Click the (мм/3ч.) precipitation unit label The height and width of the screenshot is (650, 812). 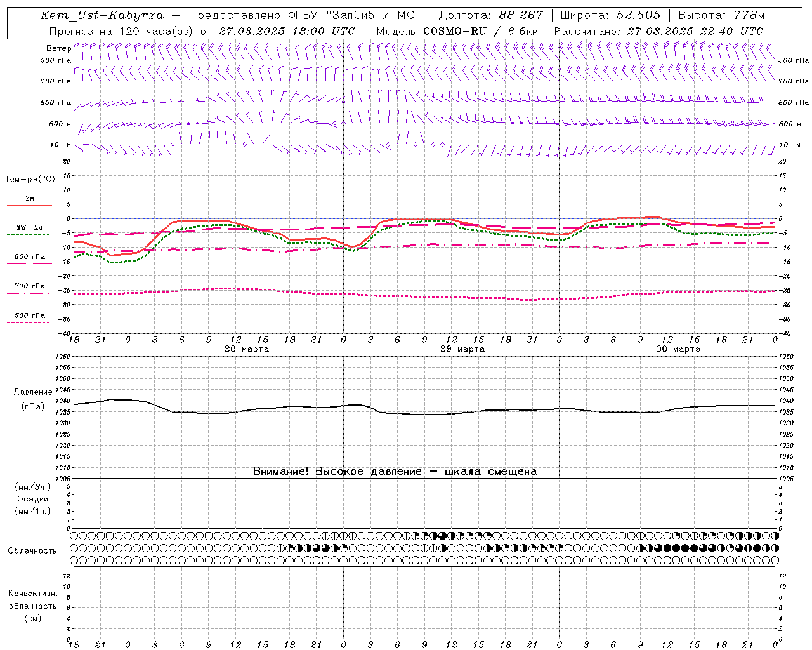pos(32,487)
